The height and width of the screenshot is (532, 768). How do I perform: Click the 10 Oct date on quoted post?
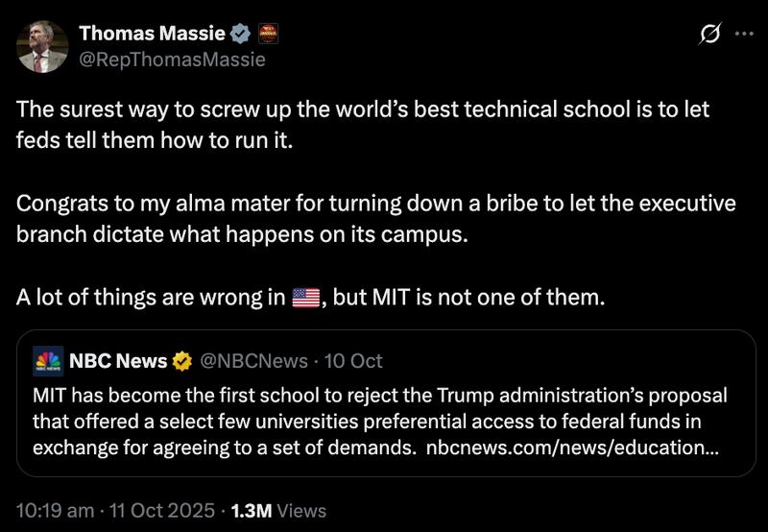(353, 361)
